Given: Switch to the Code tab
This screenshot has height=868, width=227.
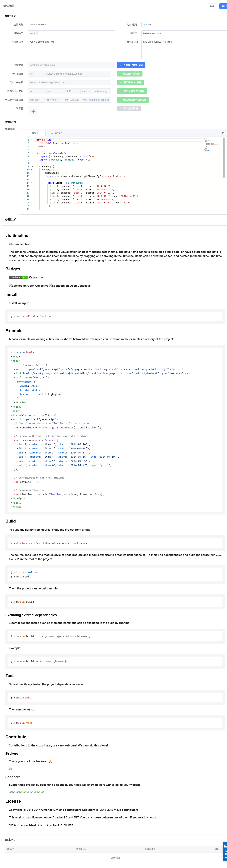Looking at the screenshot, I should 33,133.
